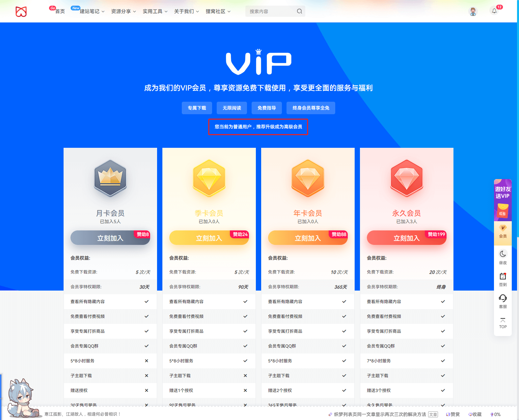Click the 年卡会员 title
Screen dimensions: 519x420
pyautogui.click(x=308, y=213)
